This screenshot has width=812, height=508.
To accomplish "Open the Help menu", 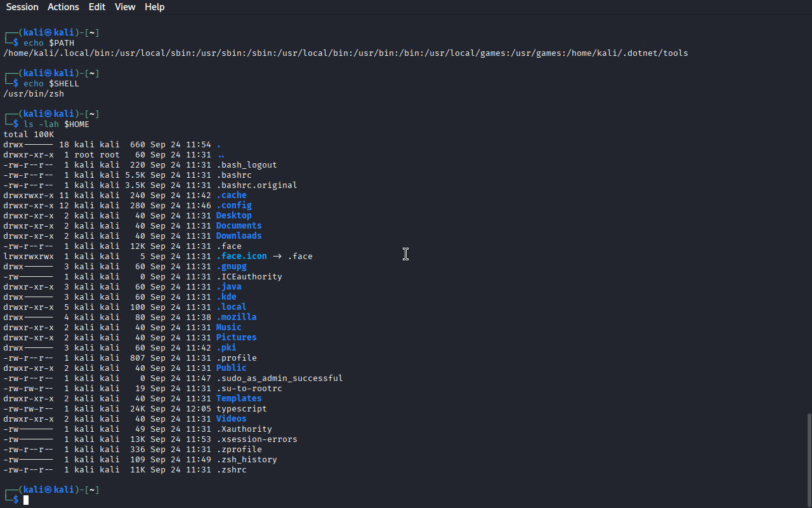I will 154,7.
